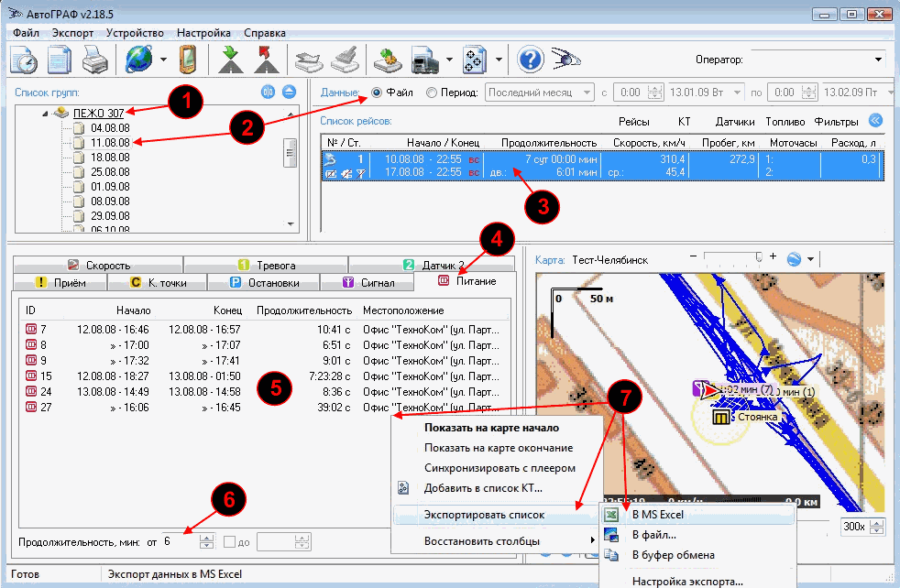Enable the 'до' duration checkbox

click(x=231, y=542)
